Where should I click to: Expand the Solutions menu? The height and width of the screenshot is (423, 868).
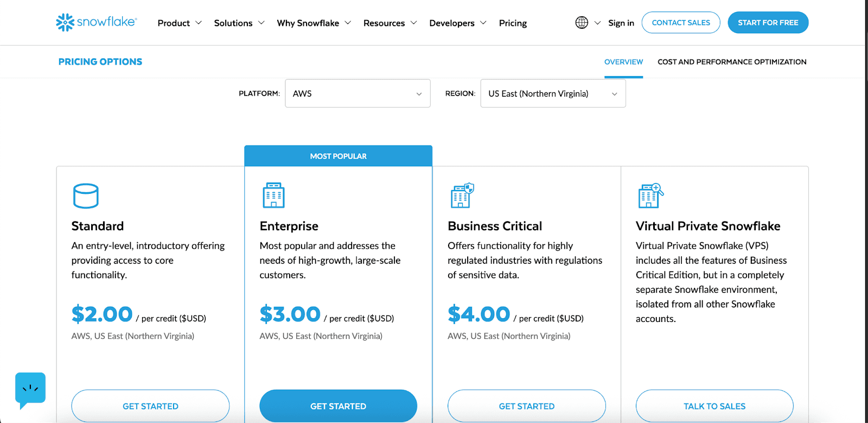pos(239,23)
